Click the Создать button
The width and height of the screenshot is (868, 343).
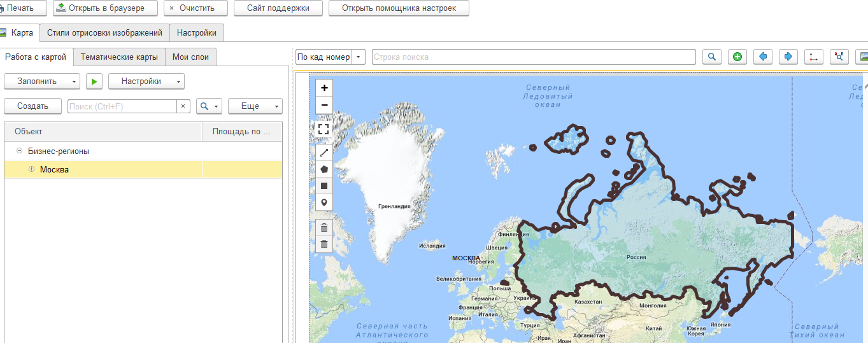(32, 106)
